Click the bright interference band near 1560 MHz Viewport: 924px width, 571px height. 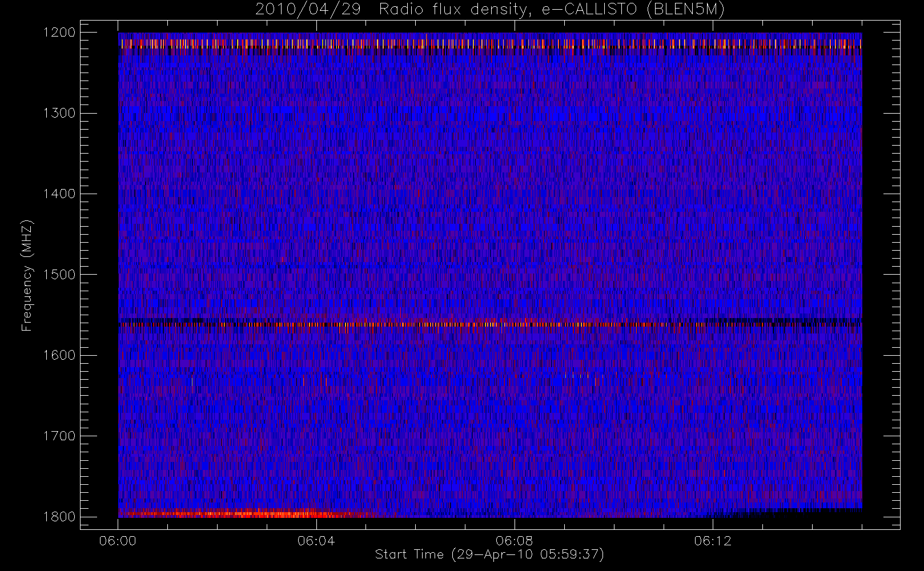[490, 324]
